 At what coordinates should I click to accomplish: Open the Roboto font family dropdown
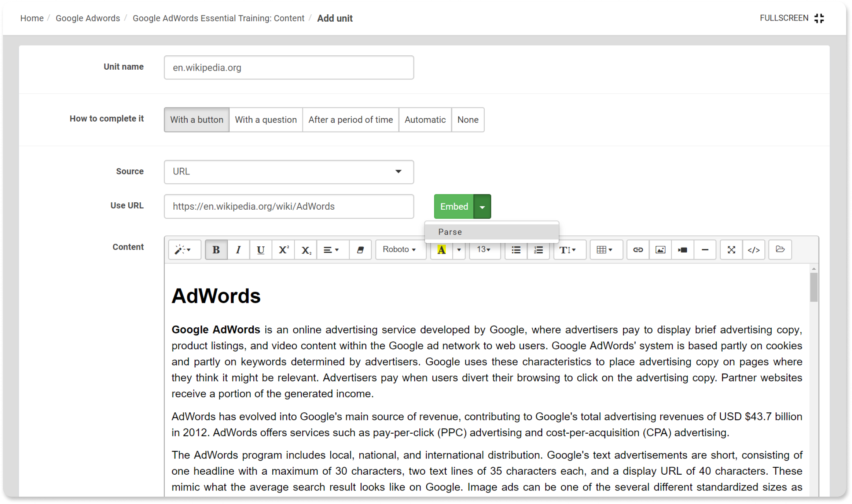[400, 250]
